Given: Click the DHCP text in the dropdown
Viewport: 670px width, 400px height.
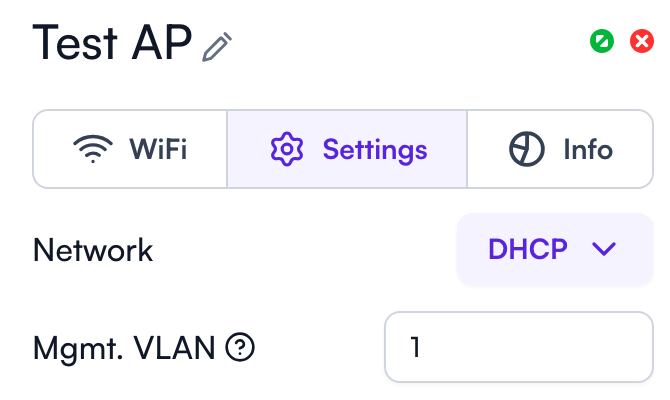Looking at the screenshot, I should coord(528,249).
